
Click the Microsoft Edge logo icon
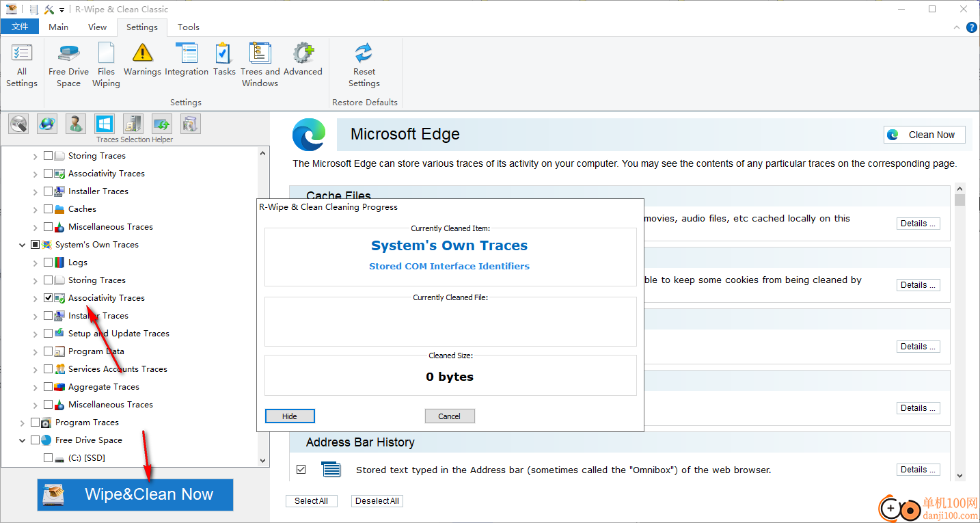pos(309,134)
